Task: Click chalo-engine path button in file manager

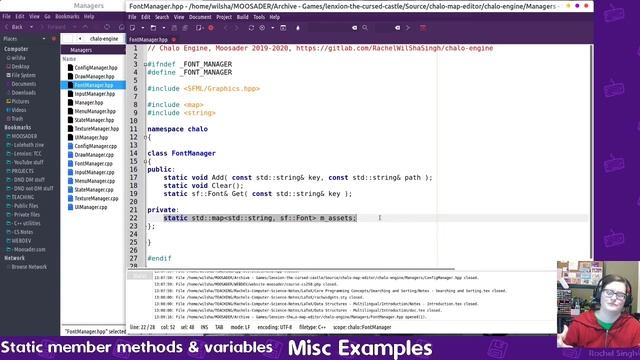Action: [104, 39]
